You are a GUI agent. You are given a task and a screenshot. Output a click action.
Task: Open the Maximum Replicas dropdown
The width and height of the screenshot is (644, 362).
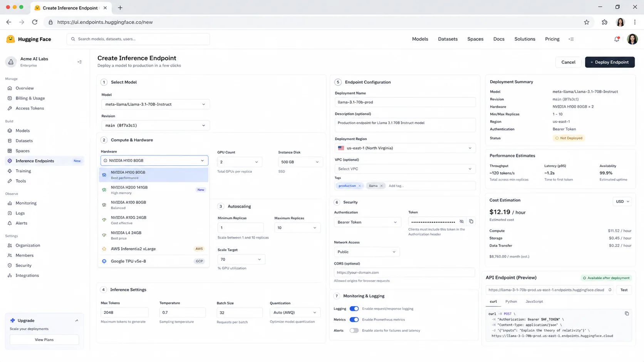pyautogui.click(x=297, y=228)
